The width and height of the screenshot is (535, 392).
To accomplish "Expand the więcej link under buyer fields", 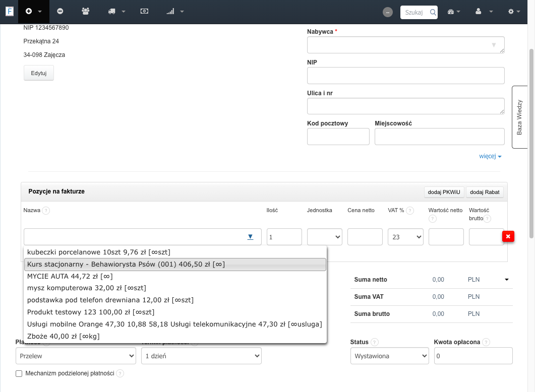I will tap(490, 156).
